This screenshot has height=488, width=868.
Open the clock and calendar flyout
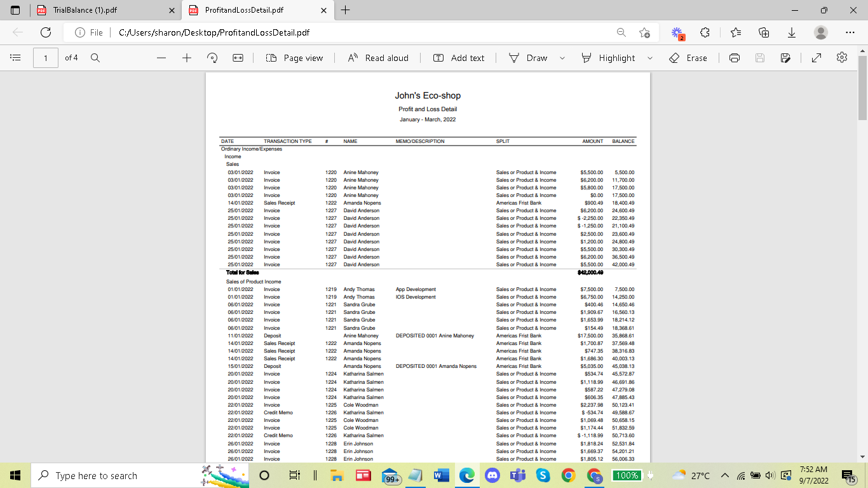[813, 475]
